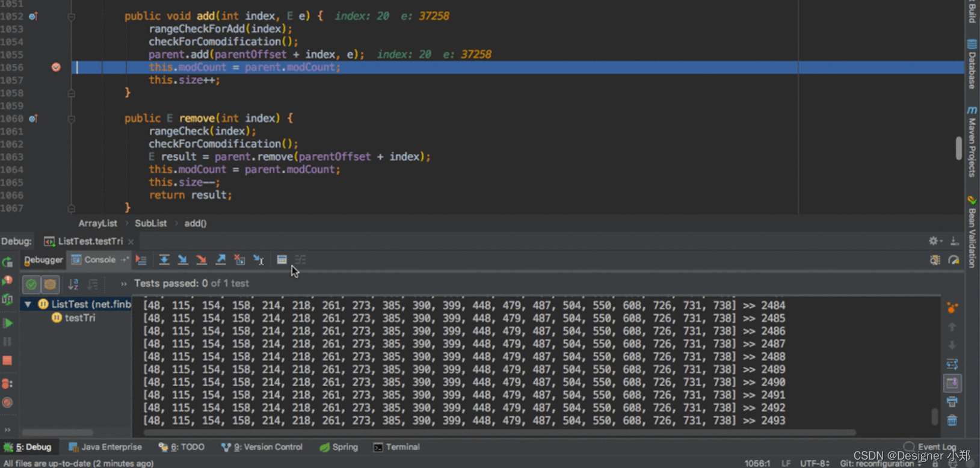The image size is (980, 468).
Task: Open Java Enterprise tool window
Action: coord(105,447)
